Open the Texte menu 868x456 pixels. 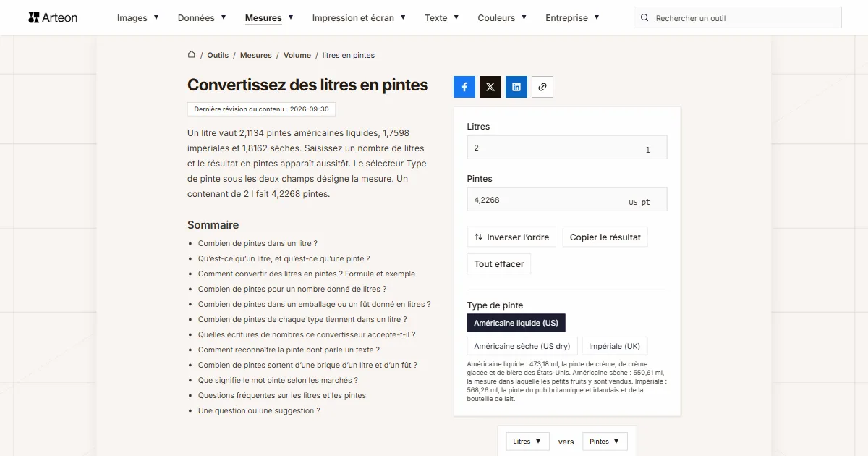coord(442,18)
